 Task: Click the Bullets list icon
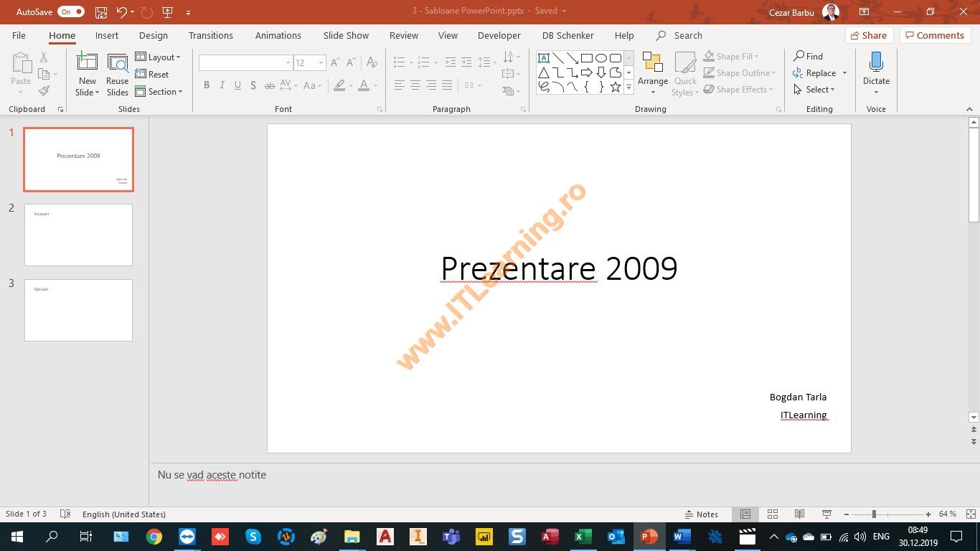point(400,63)
